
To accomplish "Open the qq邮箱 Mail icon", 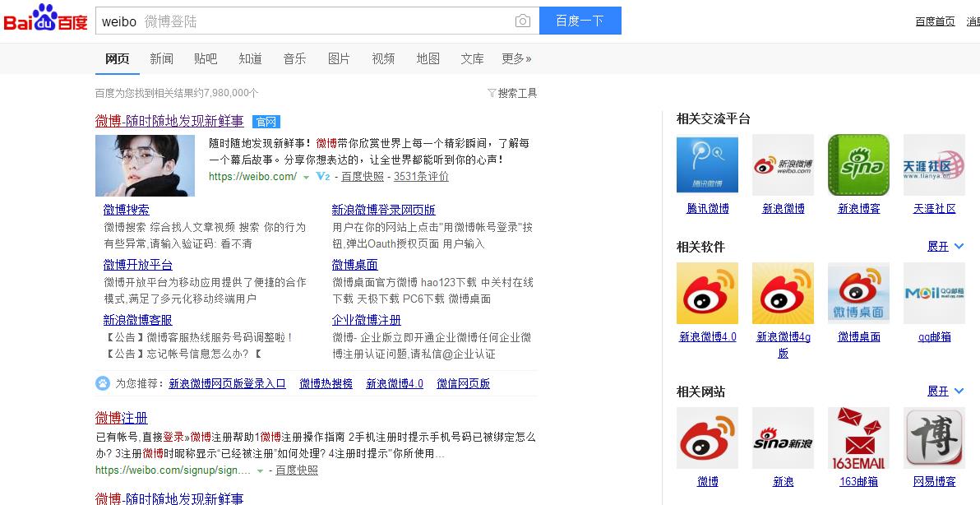I will pyautogui.click(x=934, y=293).
